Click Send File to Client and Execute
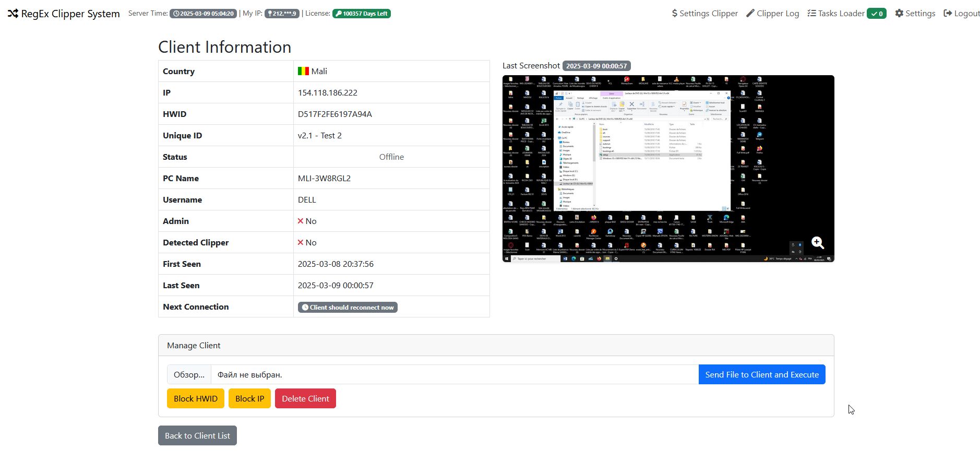The width and height of the screenshot is (980, 460). click(762, 374)
